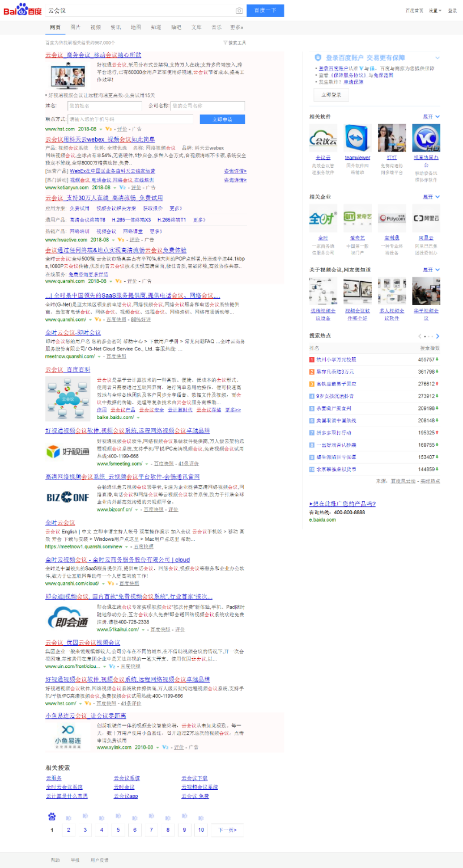Open 申请保障 link
The image size is (463, 868).
(x=355, y=82)
